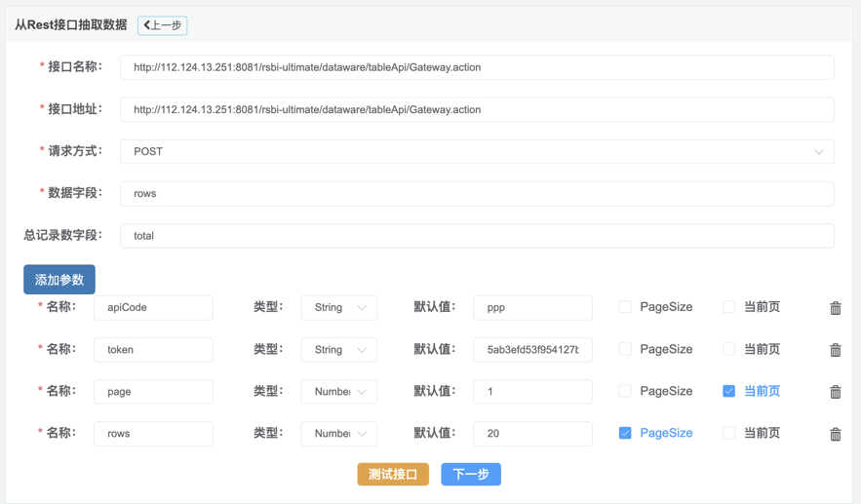Click the 添加参数 button
861x504 pixels.
59,280
